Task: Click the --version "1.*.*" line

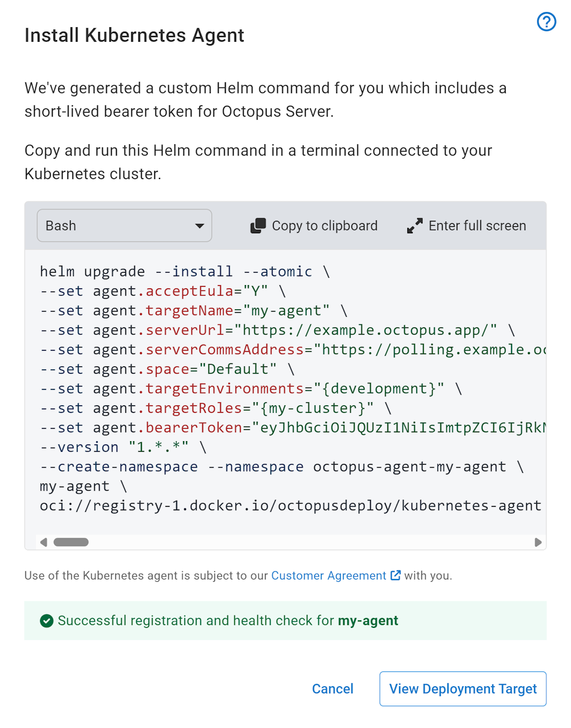Action: coord(123,447)
